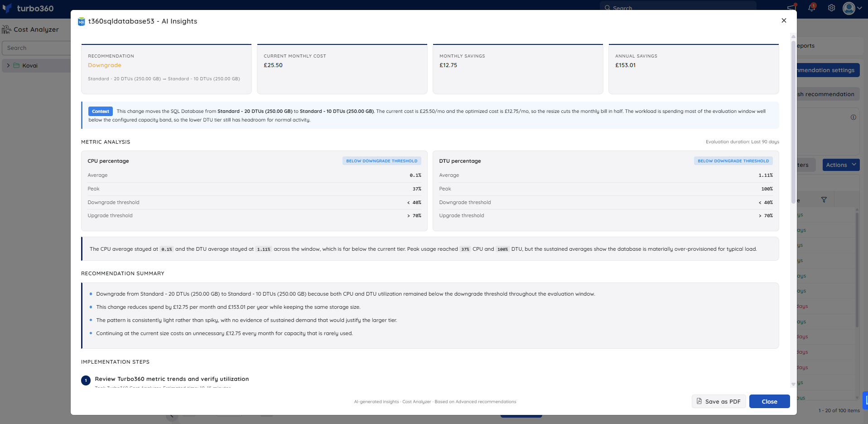Viewport: 868px width, 424px height.
Task: Click DTU percentage Peak value 100%
Action: (767, 189)
